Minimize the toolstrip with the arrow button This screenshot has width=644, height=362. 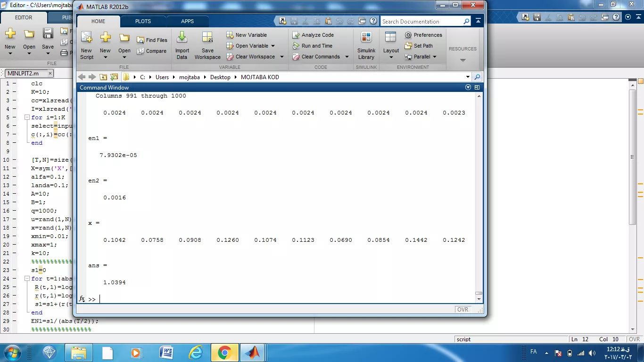(x=478, y=21)
